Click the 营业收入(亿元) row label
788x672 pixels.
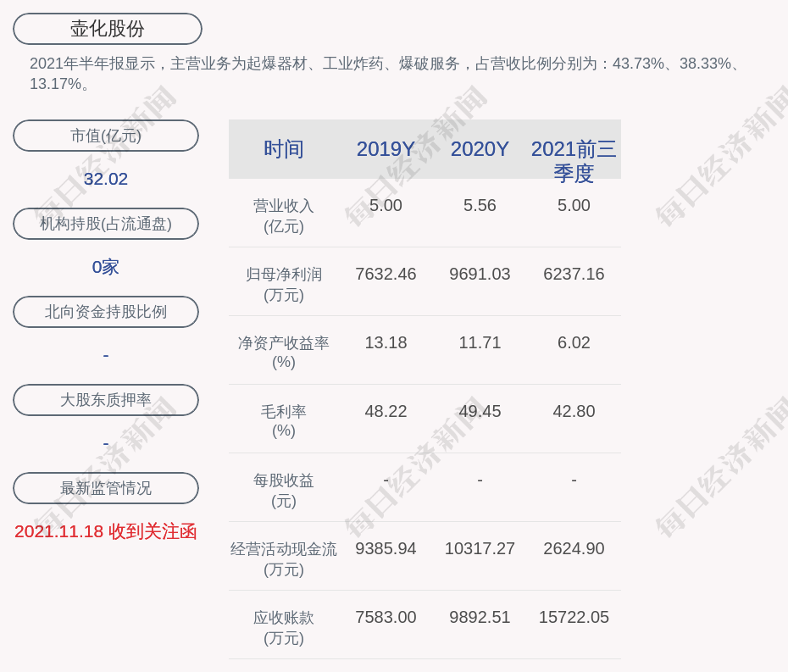[x=284, y=216]
